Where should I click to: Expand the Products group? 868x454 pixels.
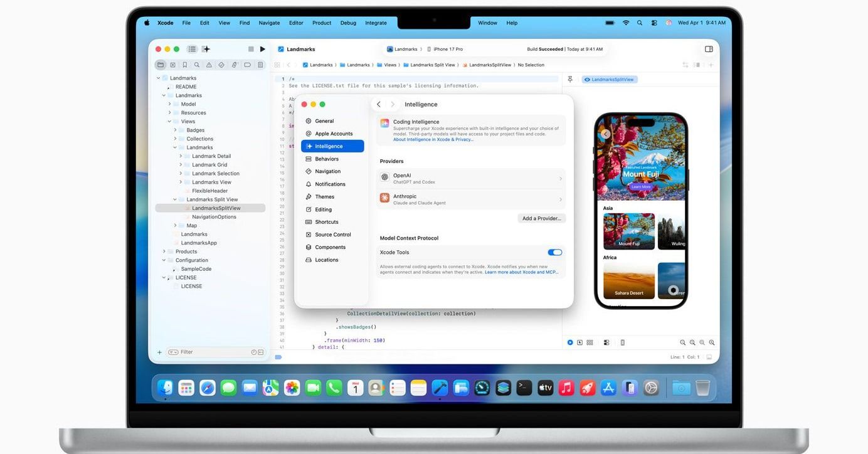(164, 251)
